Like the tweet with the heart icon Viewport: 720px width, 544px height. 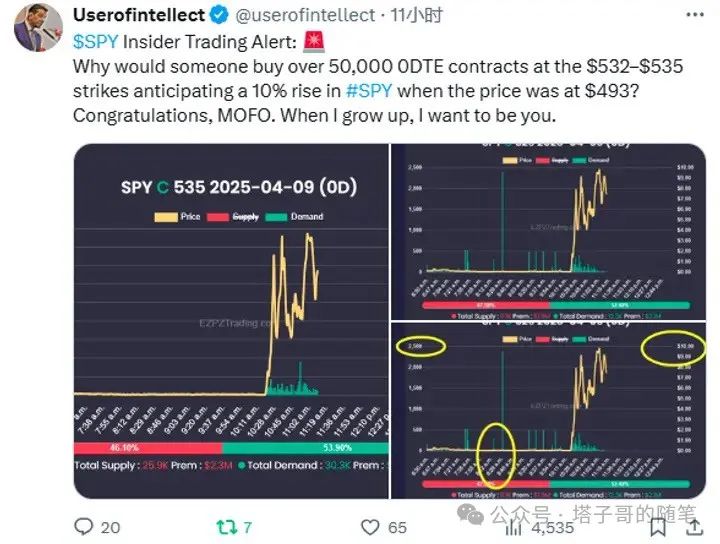click(x=370, y=527)
